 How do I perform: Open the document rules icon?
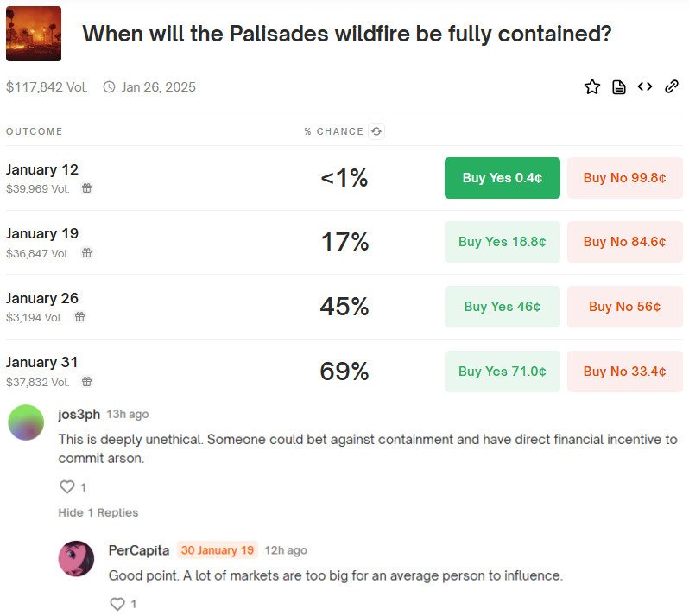click(x=619, y=86)
